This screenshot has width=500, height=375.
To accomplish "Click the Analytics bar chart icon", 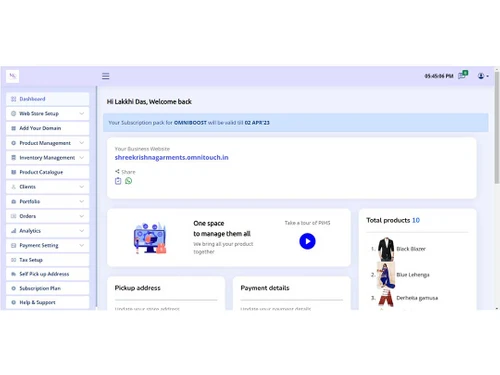I will coord(14,231).
